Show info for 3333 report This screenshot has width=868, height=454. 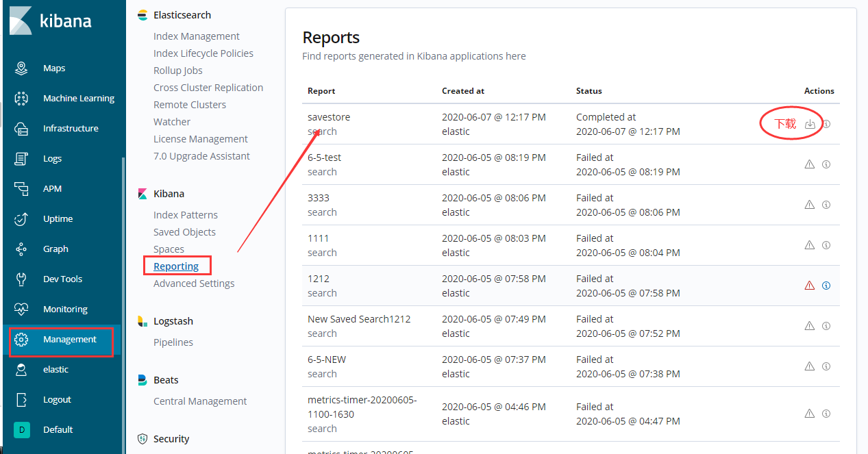point(826,205)
